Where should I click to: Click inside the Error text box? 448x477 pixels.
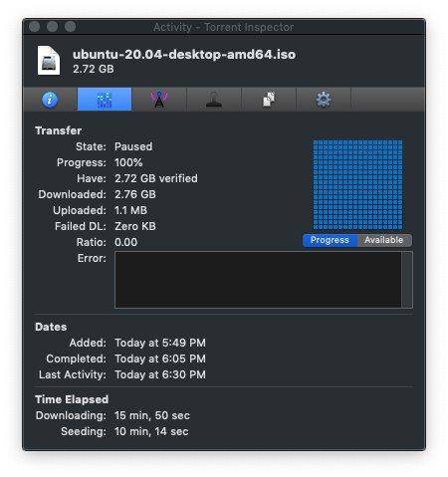258,280
